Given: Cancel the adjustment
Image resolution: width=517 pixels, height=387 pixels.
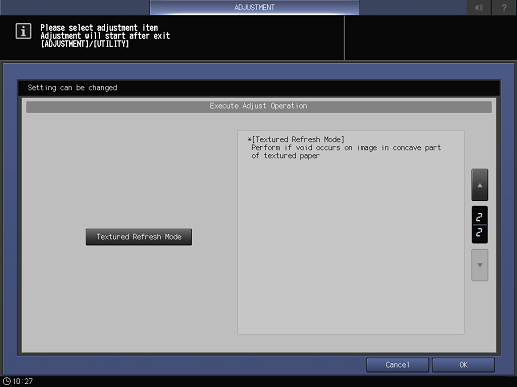Looking at the screenshot, I should pos(397,365).
